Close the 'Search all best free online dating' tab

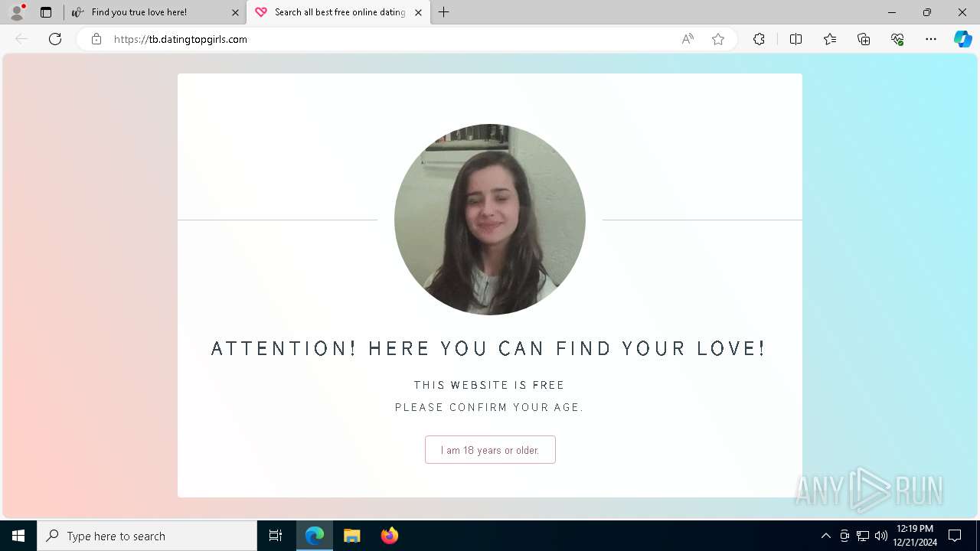click(x=418, y=12)
